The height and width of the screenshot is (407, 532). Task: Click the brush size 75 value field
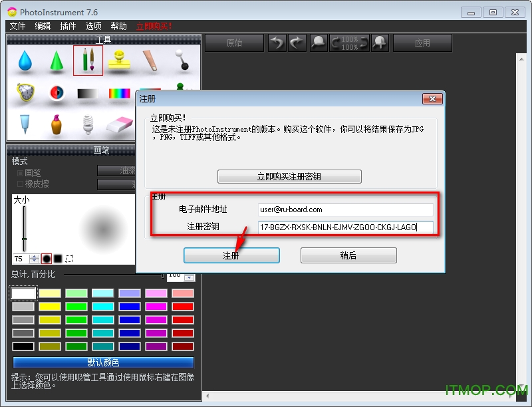coord(21,259)
